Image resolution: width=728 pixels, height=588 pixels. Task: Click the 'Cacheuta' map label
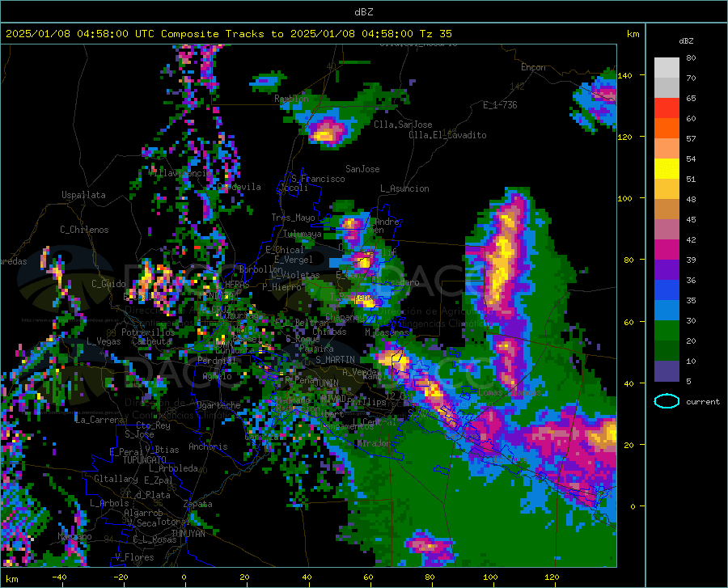pyautogui.click(x=152, y=341)
